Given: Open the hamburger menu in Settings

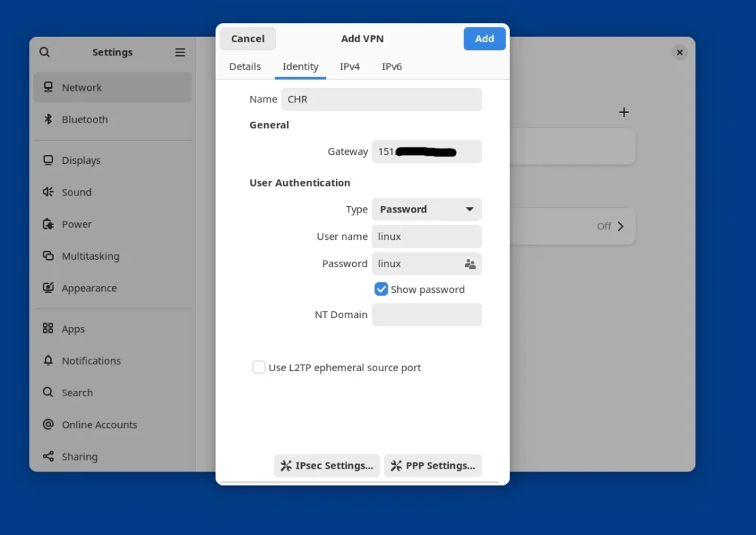Looking at the screenshot, I should pyautogui.click(x=179, y=52).
